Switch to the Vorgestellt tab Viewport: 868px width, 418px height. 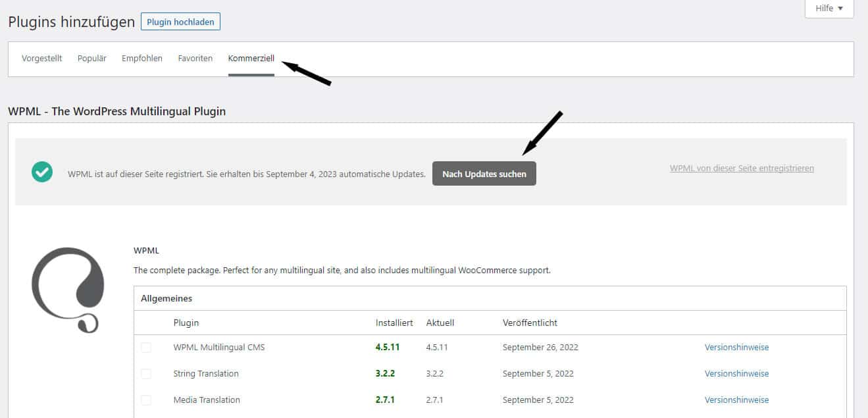pyautogui.click(x=42, y=59)
